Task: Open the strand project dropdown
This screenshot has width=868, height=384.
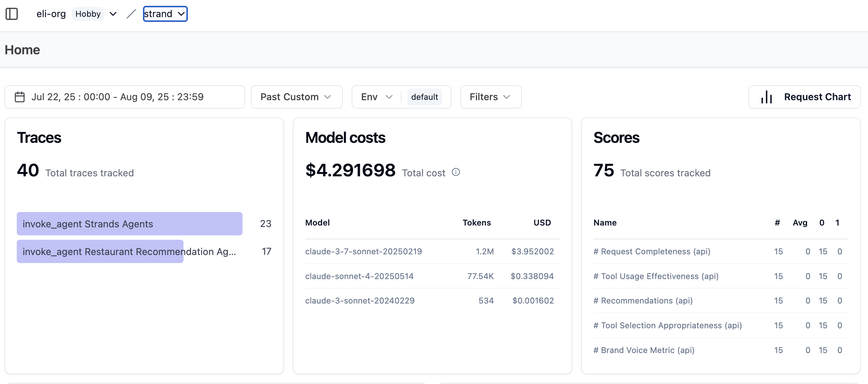Action: 165,14
